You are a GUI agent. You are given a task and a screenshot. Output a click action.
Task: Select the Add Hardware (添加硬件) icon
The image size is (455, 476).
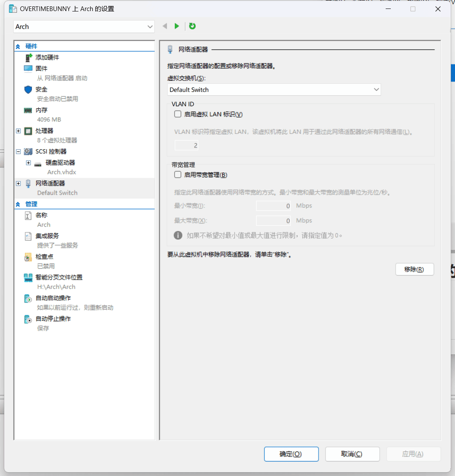[29, 58]
